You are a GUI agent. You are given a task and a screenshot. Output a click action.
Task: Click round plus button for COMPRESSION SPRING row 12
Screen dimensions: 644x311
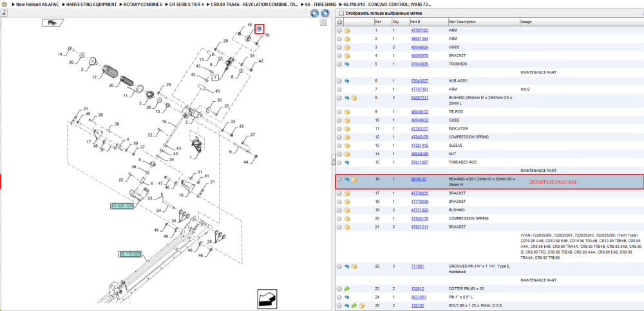pyautogui.click(x=339, y=137)
